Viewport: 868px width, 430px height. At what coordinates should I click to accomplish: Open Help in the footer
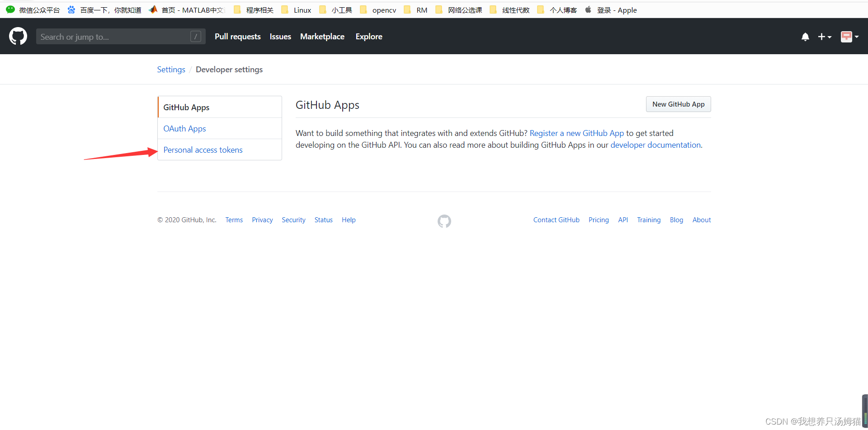click(349, 220)
